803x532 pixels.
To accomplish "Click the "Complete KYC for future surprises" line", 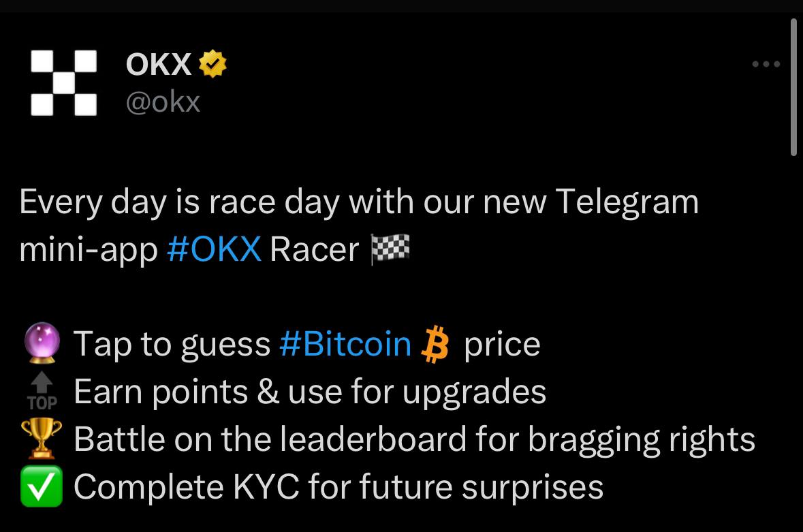I will [338, 487].
